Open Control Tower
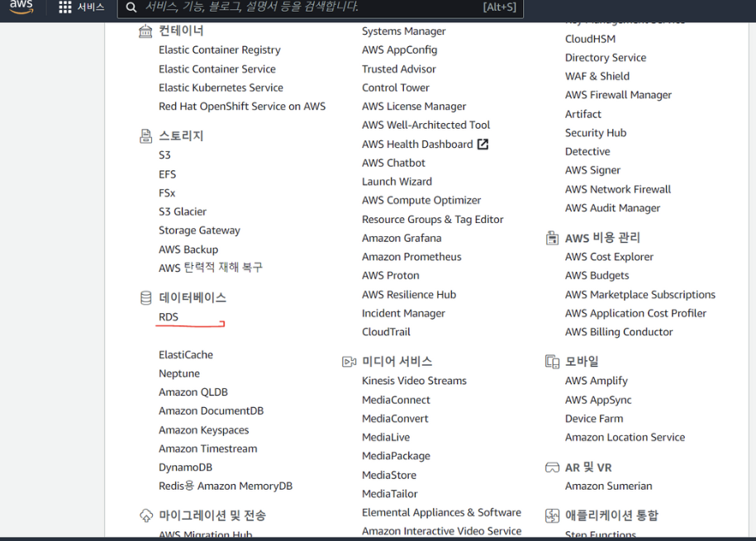Viewport: 756px width, 541px height. point(396,88)
